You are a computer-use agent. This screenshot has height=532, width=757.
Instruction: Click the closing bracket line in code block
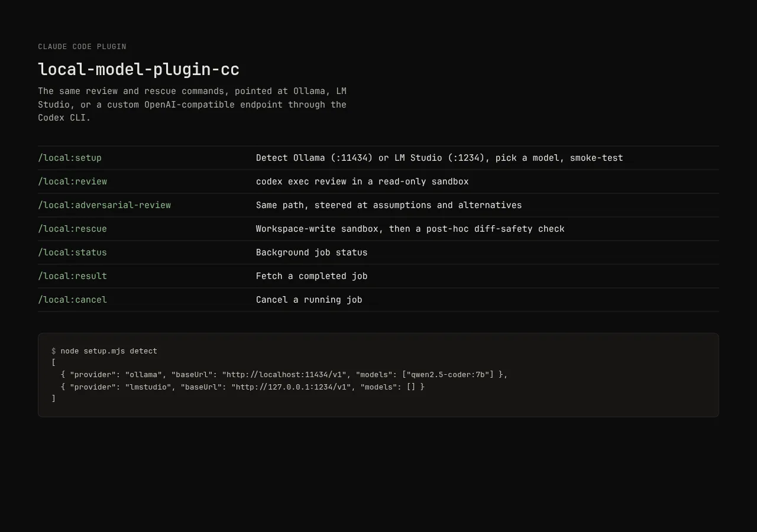pos(54,398)
